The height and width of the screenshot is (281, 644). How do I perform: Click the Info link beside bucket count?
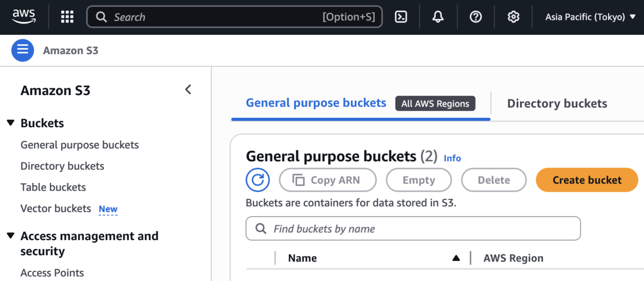coord(452,158)
